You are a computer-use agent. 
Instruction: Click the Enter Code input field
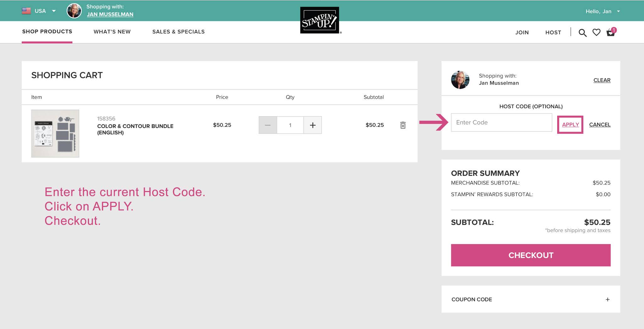coord(501,123)
